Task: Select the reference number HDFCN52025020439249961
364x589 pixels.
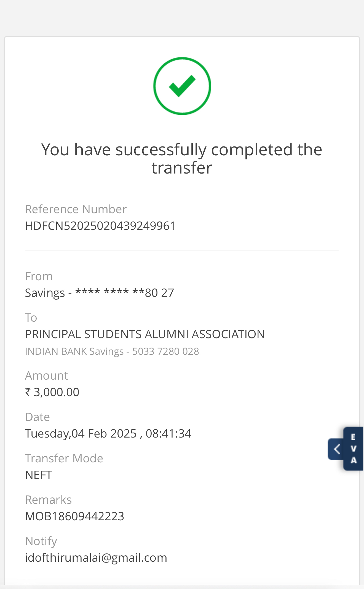Action: 100,226
